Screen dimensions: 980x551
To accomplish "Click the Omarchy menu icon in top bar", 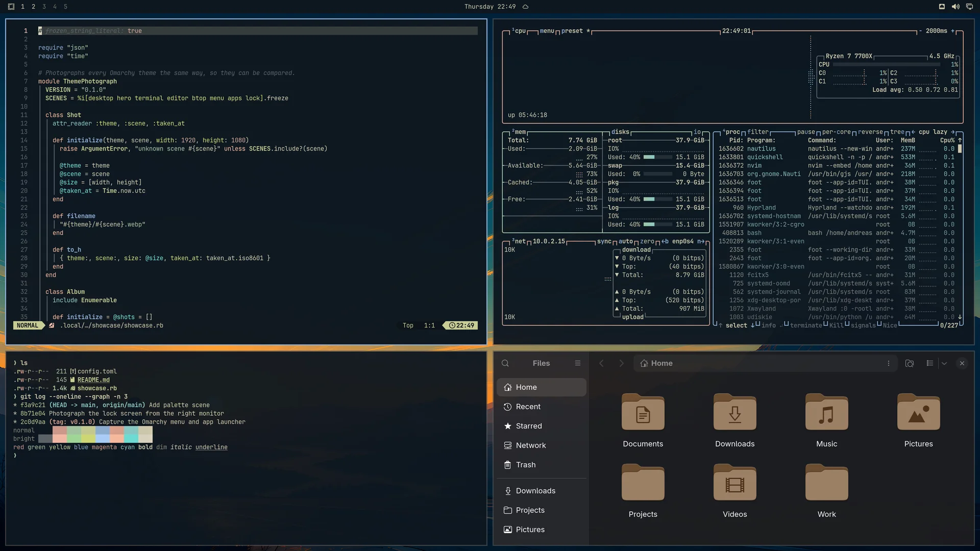I will pos(11,7).
